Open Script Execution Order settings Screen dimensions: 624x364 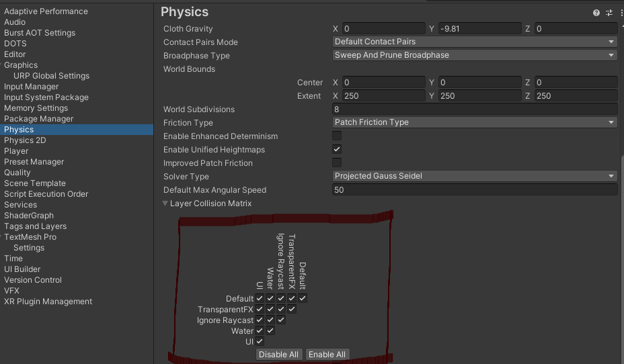46,193
